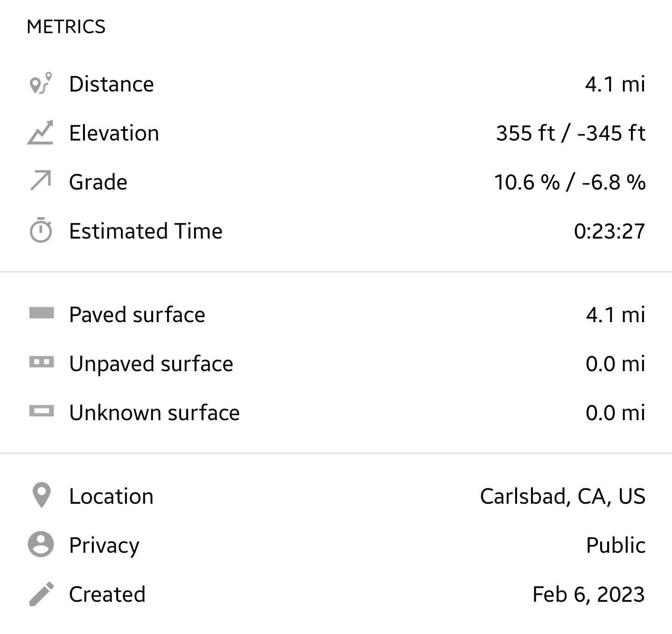This screenshot has height=634, width=672.
Task: Select the Public privacy value
Action: 616,545
